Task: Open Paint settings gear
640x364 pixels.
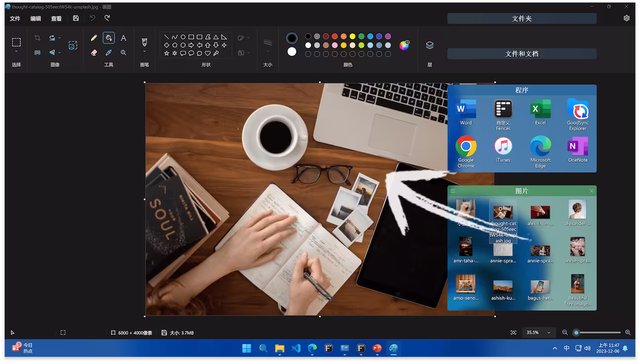Action: point(626,18)
